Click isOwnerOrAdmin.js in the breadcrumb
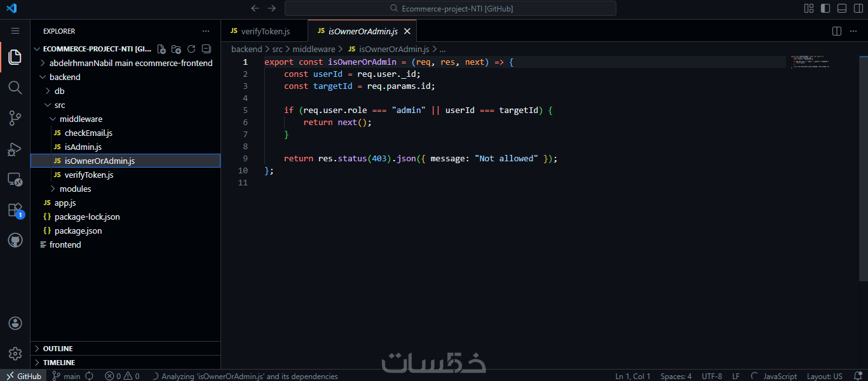The width and height of the screenshot is (868, 381). (389, 49)
